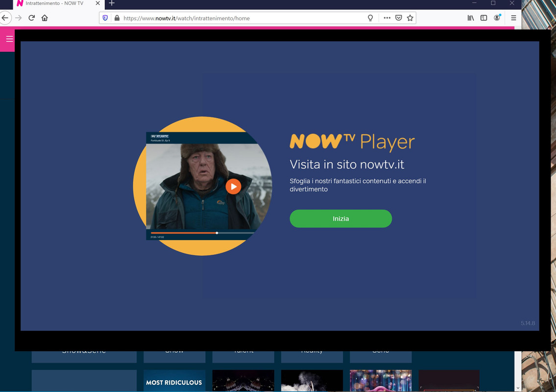Click the lightbulb icon in address bar
This screenshot has width=556, height=392.
(x=370, y=18)
